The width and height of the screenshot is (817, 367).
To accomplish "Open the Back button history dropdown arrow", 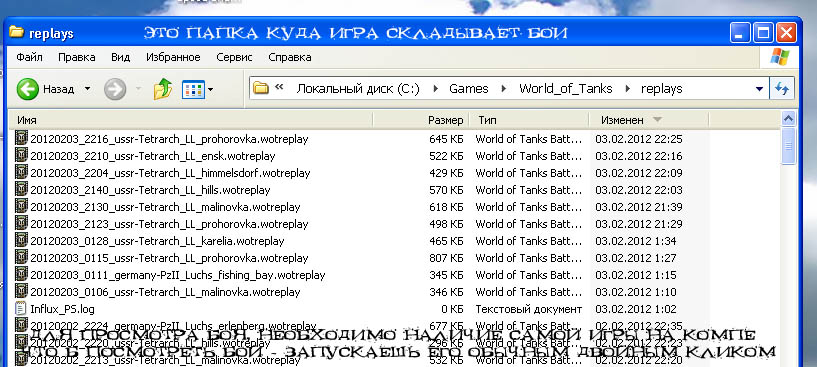I will tap(88, 89).
